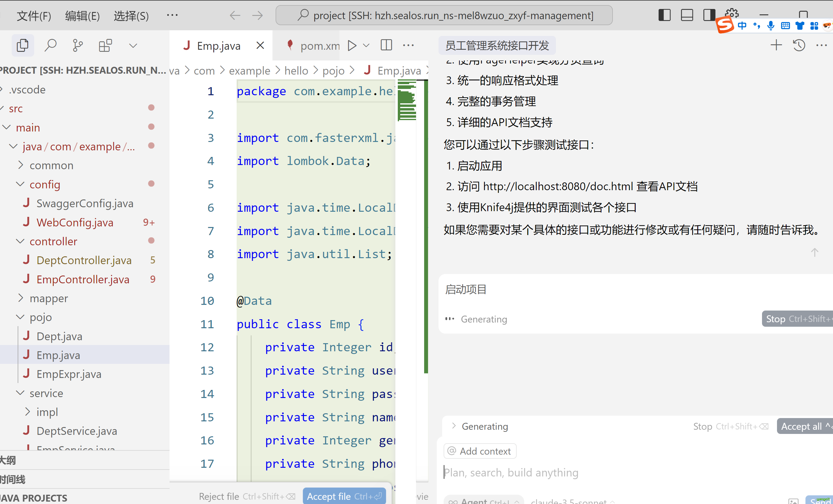
Task: Open DeptService.java file
Action: (77, 431)
